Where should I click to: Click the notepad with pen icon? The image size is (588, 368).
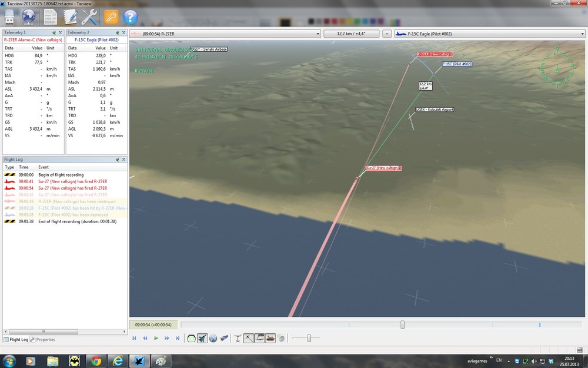tap(70, 17)
